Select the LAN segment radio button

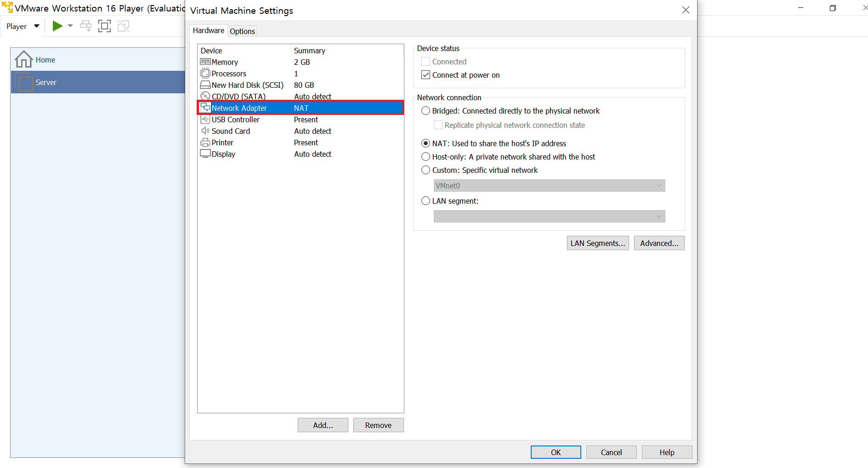click(x=426, y=201)
